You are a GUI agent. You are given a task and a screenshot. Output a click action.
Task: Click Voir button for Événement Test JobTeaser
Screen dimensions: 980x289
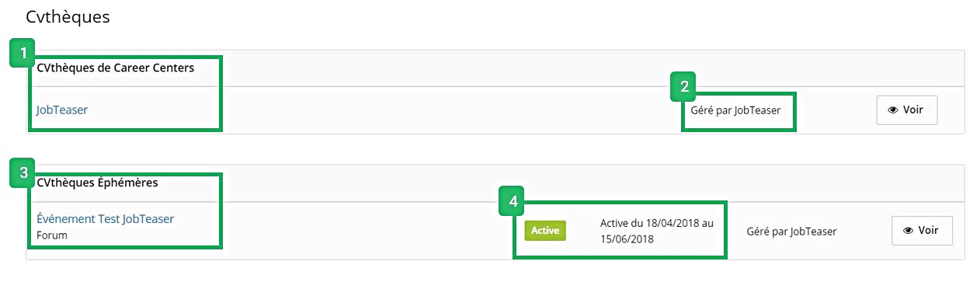click(922, 231)
